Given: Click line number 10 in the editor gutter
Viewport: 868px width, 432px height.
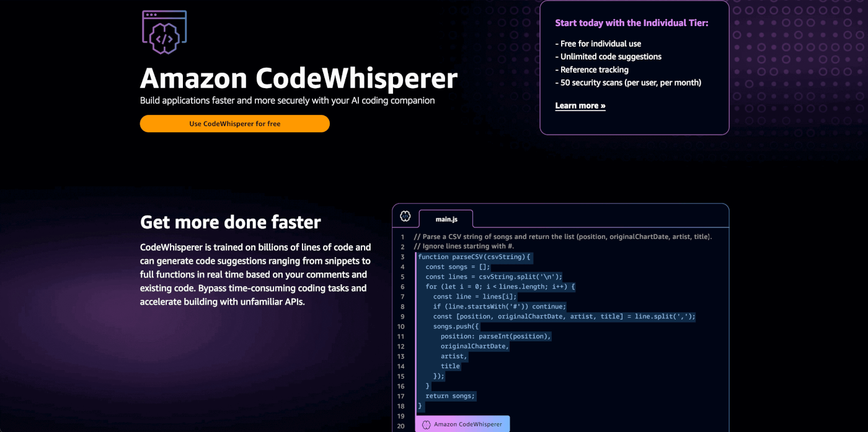Looking at the screenshot, I should click(x=401, y=326).
